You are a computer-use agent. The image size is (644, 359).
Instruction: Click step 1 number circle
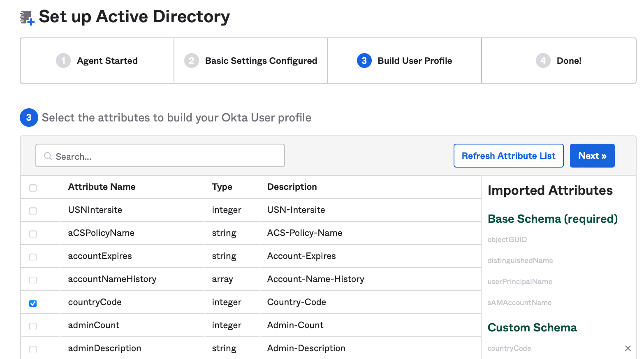point(63,61)
